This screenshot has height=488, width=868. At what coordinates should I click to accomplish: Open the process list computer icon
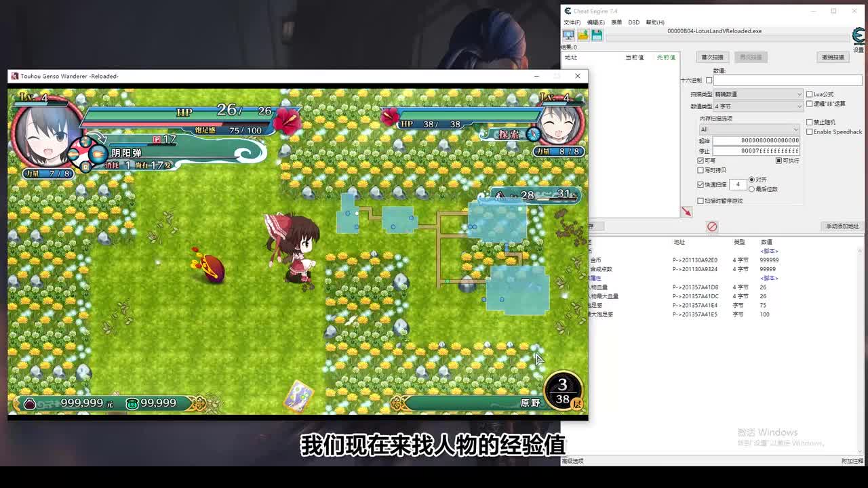tap(568, 35)
